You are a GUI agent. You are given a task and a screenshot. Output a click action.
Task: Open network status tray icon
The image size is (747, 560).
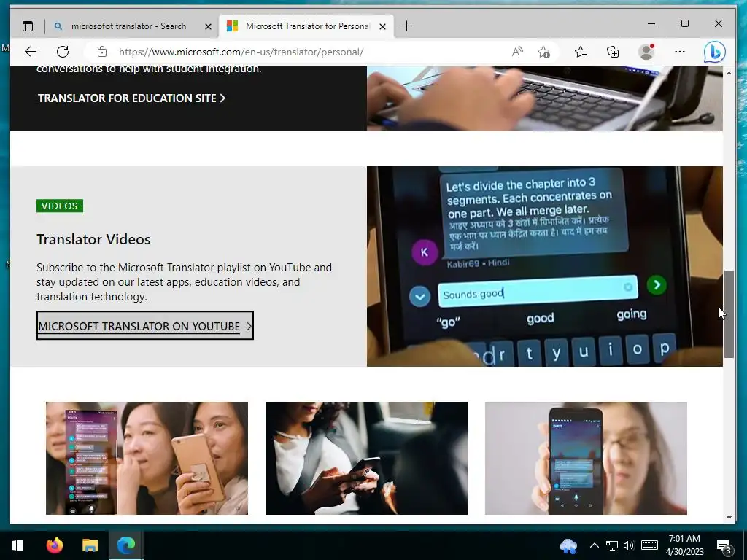pyautogui.click(x=612, y=545)
